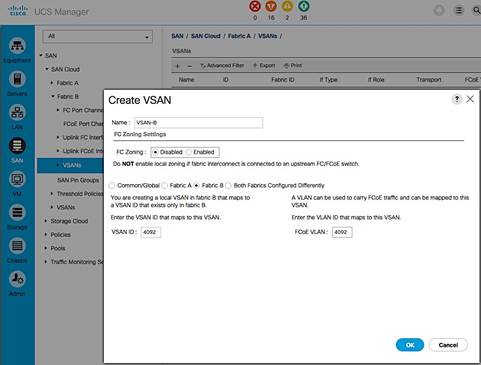Click Export in VSANs toolbar
The image size is (481, 365).
coord(264,66)
